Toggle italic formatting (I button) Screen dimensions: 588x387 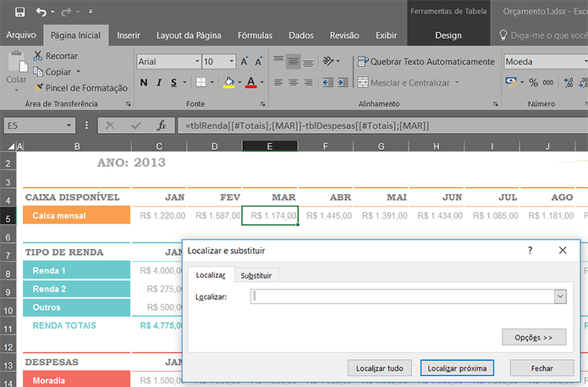(159, 83)
